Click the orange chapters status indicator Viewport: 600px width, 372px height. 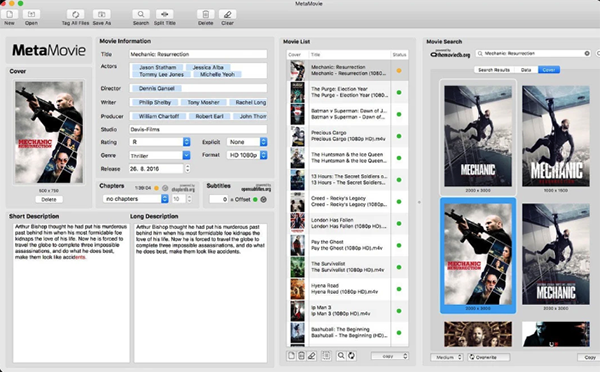(156, 188)
